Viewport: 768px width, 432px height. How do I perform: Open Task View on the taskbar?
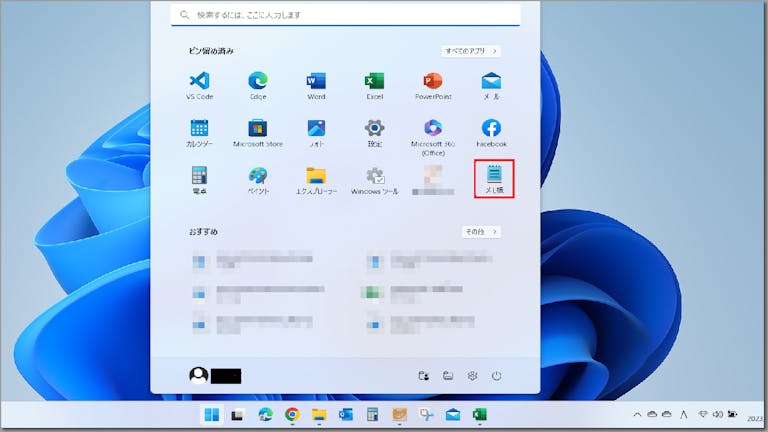click(x=238, y=415)
